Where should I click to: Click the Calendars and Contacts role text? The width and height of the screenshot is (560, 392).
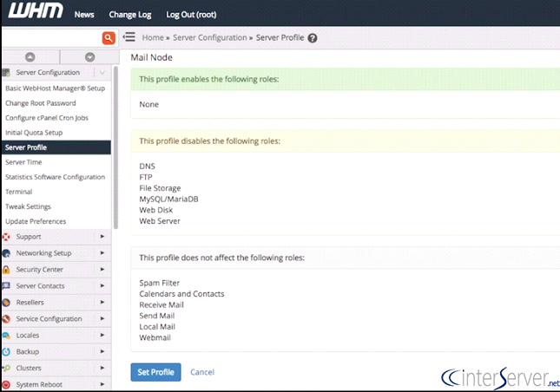coord(181,294)
